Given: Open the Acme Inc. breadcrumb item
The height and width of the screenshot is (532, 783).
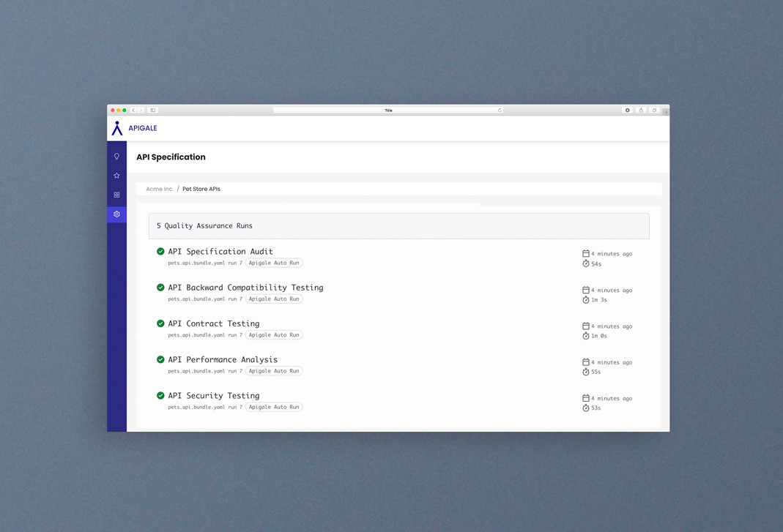Looking at the screenshot, I should click(x=160, y=189).
